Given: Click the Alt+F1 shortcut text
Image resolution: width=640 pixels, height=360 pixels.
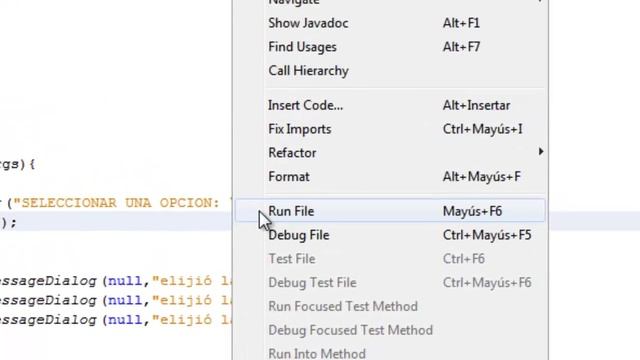Looking at the screenshot, I should pos(461,23).
